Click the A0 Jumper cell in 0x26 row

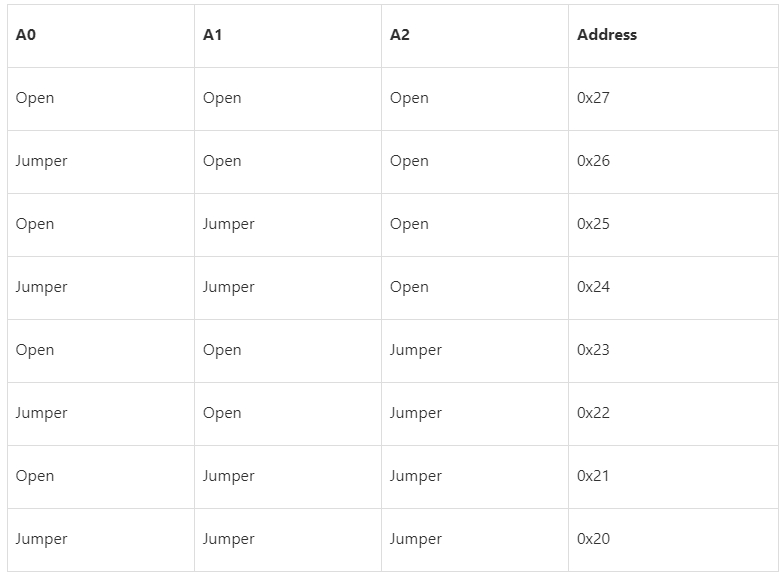[42, 161]
